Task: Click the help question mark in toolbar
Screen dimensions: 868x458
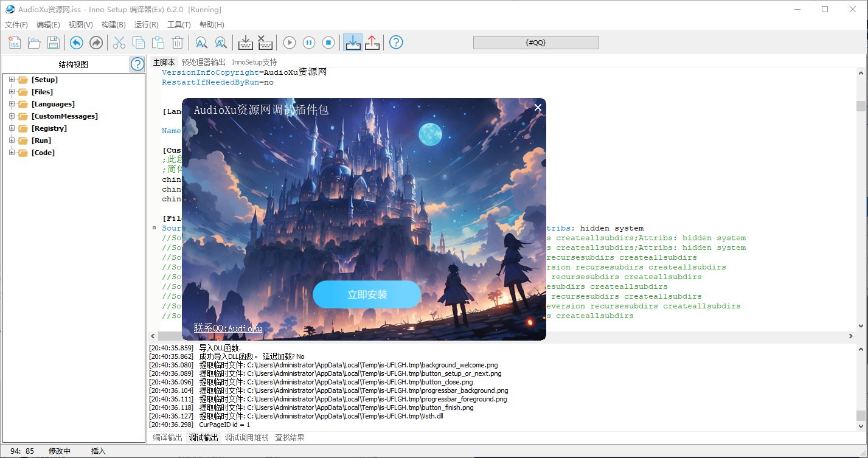Action: point(396,43)
